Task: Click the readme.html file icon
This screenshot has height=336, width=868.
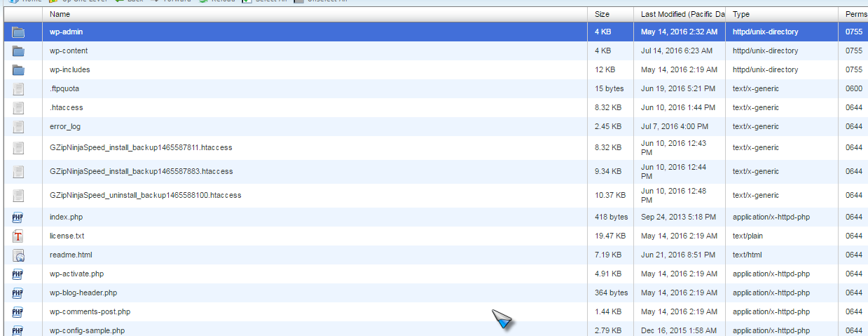Action: (x=18, y=255)
